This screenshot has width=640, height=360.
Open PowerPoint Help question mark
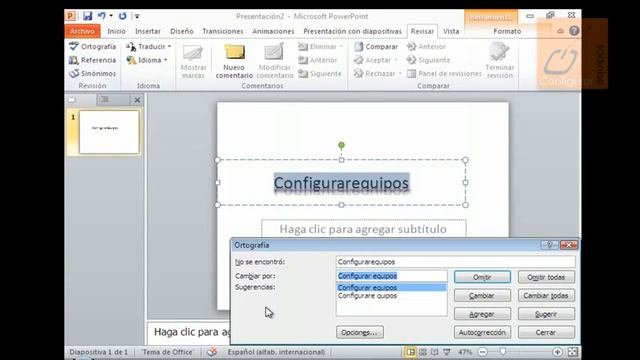tap(574, 31)
